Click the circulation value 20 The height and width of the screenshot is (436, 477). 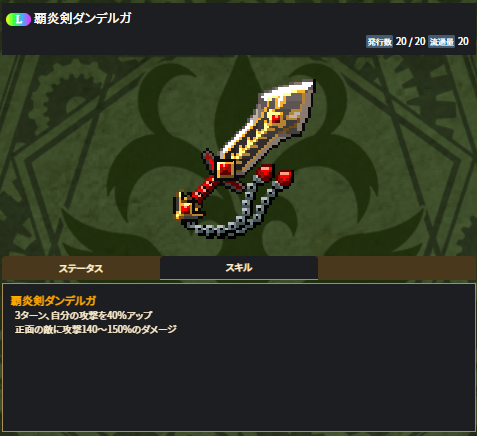click(463, 42)
